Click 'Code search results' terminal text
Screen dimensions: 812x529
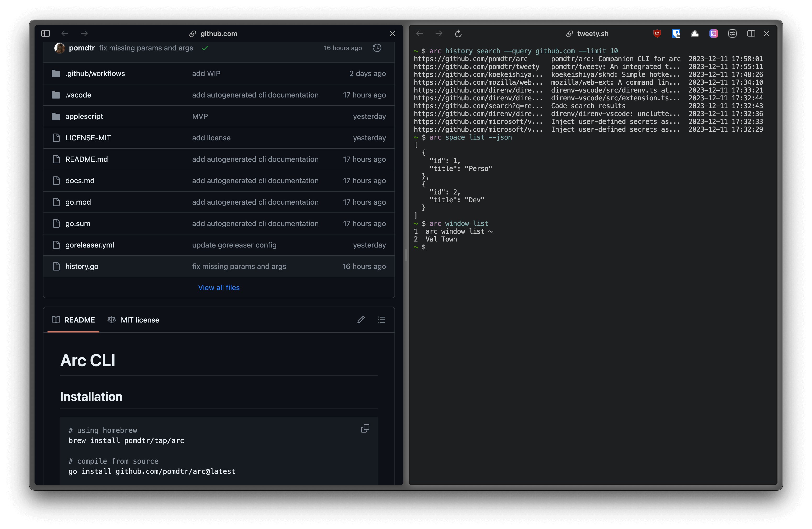(588, 106)
